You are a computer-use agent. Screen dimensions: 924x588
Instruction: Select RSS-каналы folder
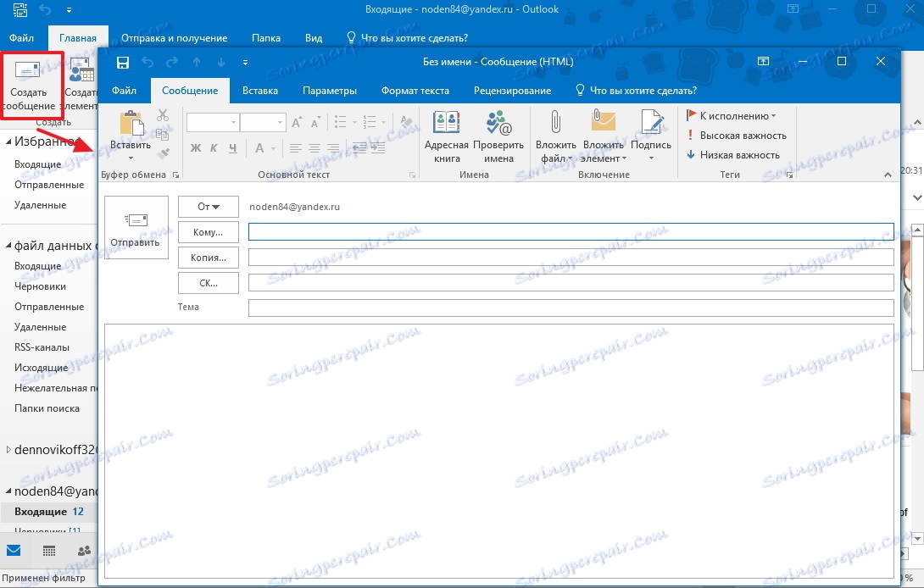click(x=42, y=347)
